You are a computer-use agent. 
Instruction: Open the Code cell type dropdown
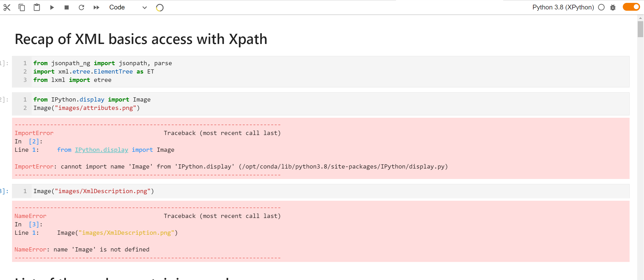(x=117, y=7)
